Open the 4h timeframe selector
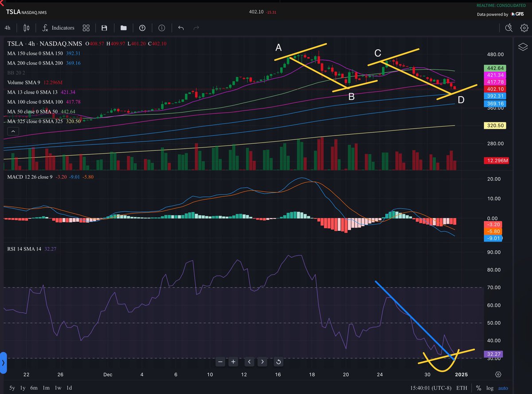 8,28
